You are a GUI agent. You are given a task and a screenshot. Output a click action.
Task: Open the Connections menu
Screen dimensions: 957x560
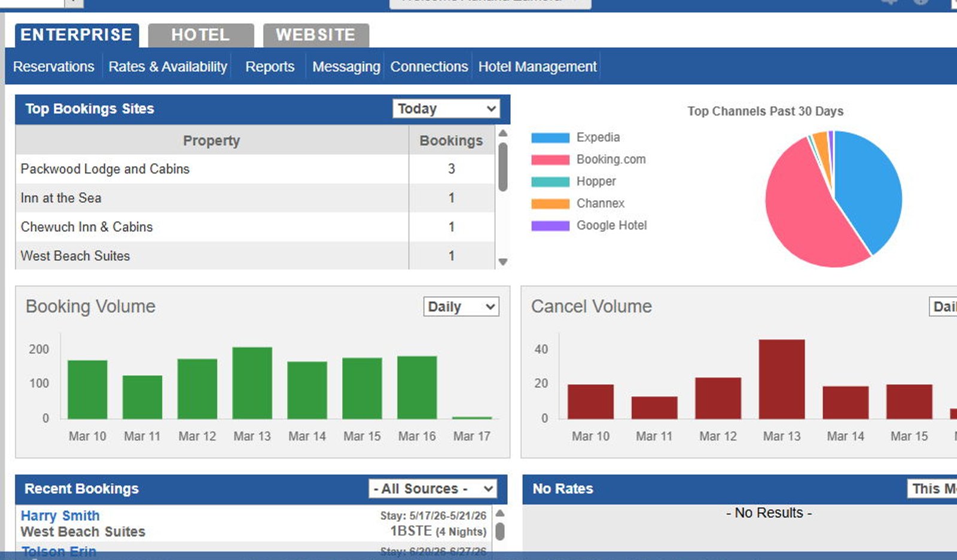coord(429,66)
